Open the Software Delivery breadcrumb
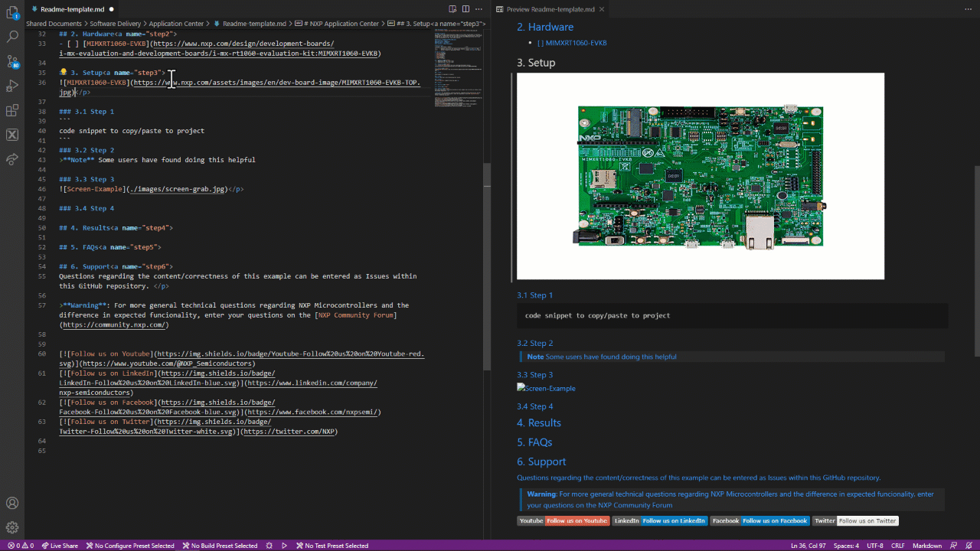The width and height of the screenshot is (980, 551). pos(116,24)
